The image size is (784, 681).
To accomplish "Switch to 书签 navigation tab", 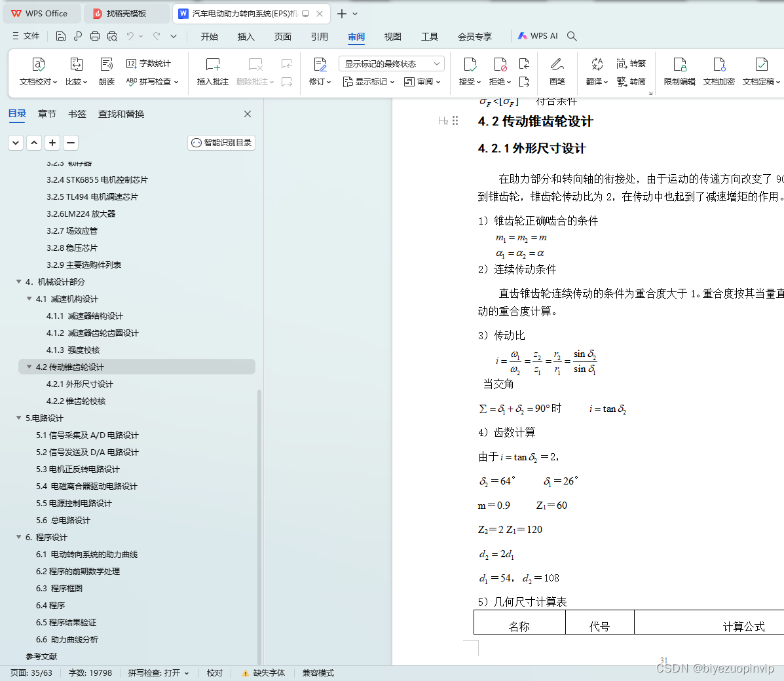I will 77,114.
